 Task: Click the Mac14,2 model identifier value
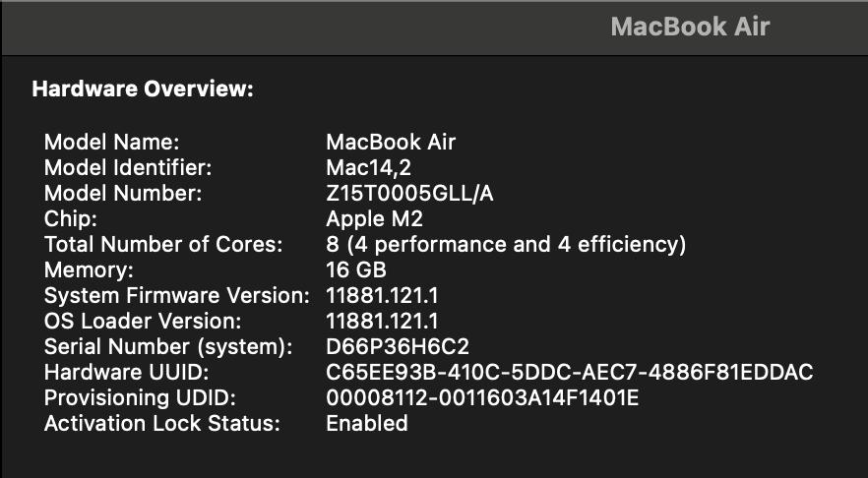click(368, 167)
